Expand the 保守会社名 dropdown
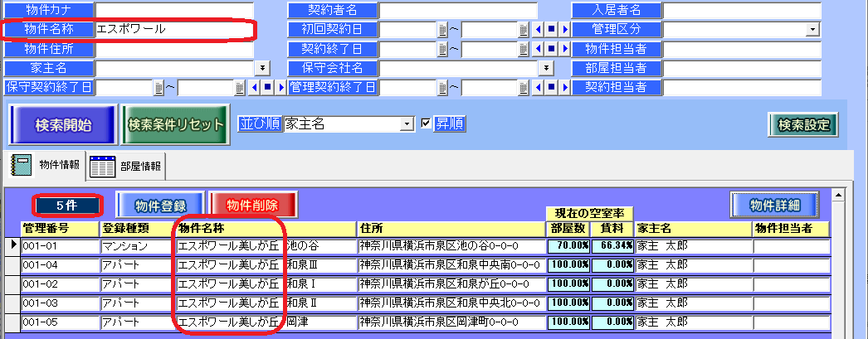Image resolution: width=868 pixels, height=339 pixels. click(547, 68)
